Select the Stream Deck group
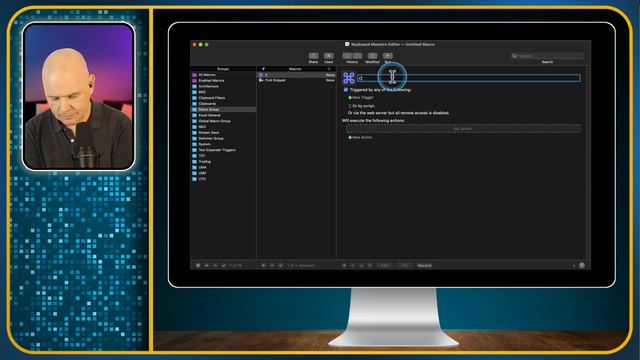Screen dimensions: 640x360 pyautogui.click(x=224, y=133)
